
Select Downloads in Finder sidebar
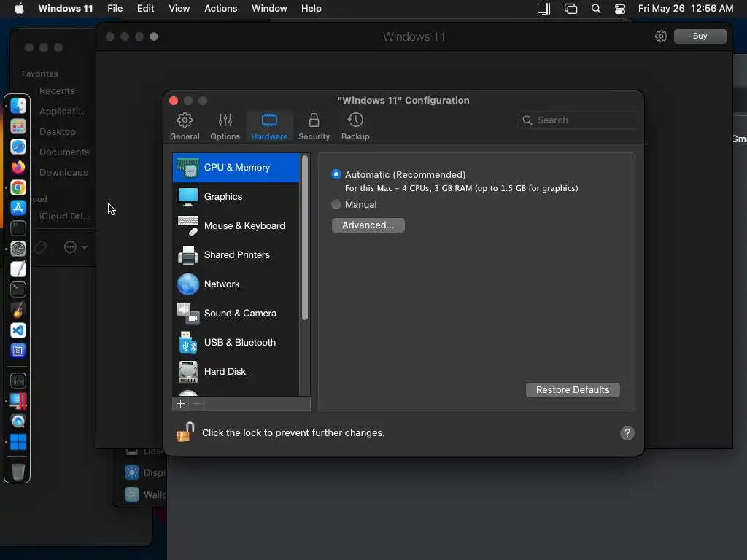click(63, 173)
